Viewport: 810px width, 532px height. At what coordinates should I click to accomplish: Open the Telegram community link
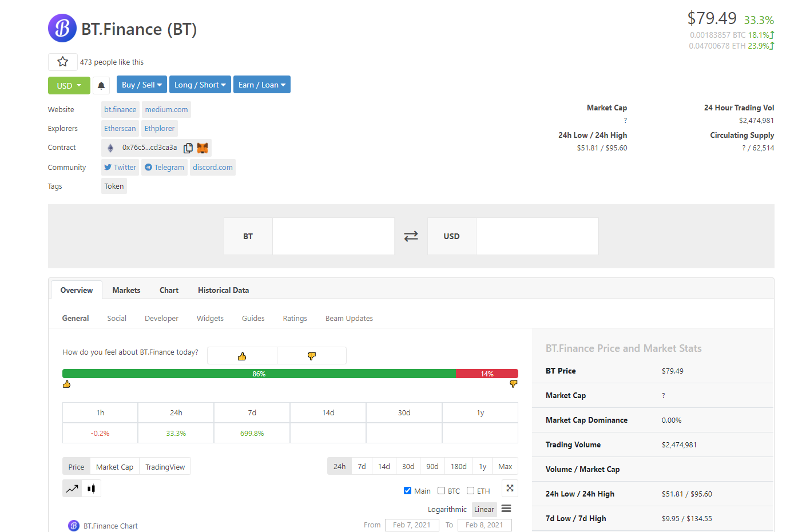pos(165,168)
